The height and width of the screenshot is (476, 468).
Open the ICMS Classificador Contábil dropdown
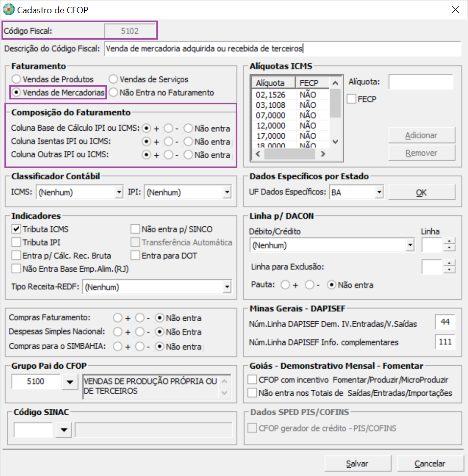point(118,193)
